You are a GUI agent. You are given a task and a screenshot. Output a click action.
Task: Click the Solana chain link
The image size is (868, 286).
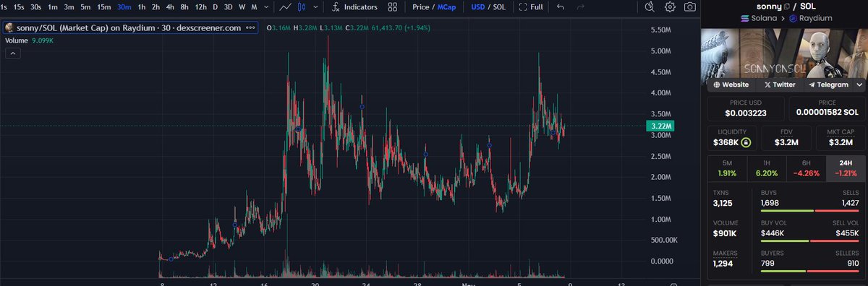point(758,19)
